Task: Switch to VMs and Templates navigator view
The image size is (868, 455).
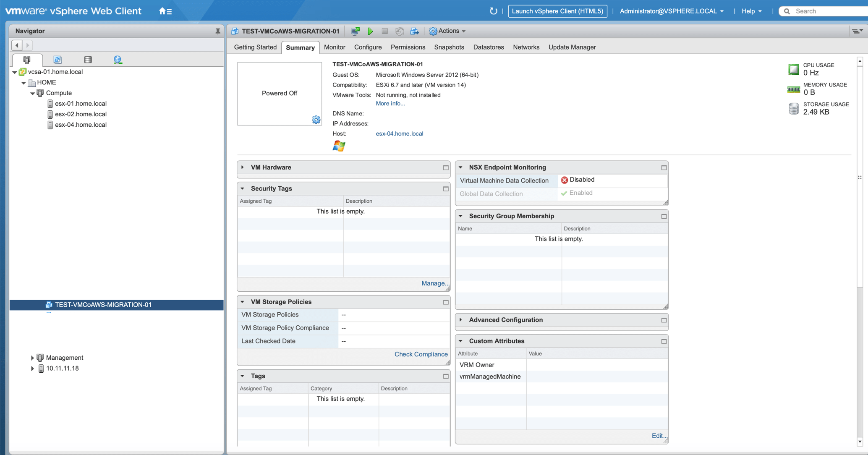Action: pyautogui.click(x=58, y=60)
